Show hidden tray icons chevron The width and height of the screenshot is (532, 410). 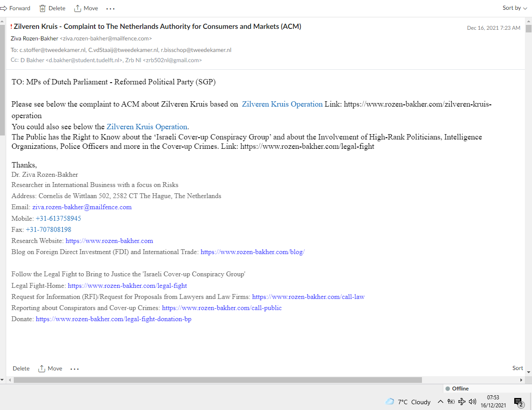(441, 402)
